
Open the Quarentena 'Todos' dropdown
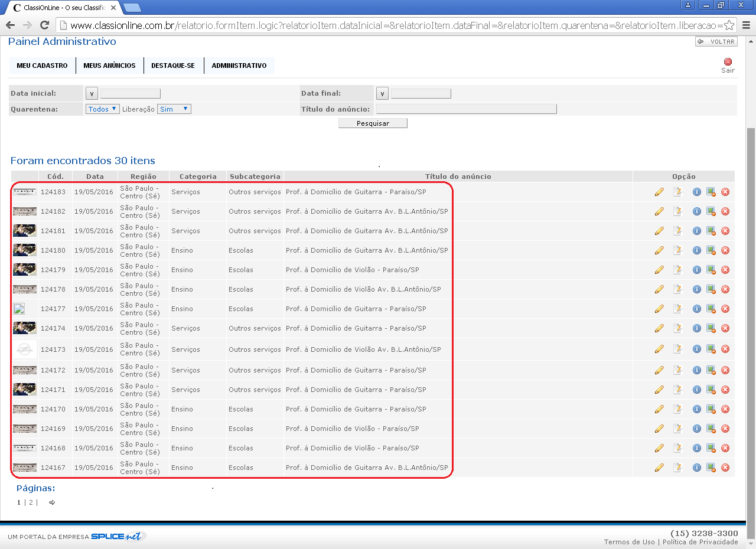point(103,109)
